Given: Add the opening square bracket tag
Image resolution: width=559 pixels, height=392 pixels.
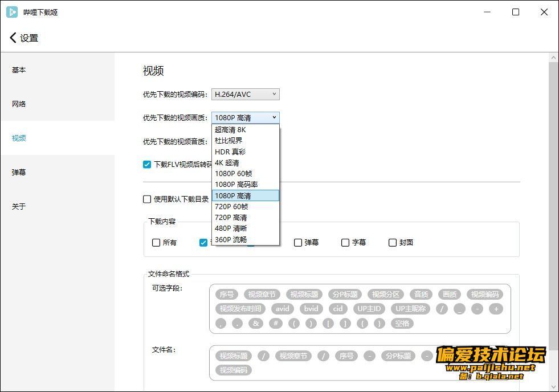Looking at the screenshot, I should click(328, 324).
